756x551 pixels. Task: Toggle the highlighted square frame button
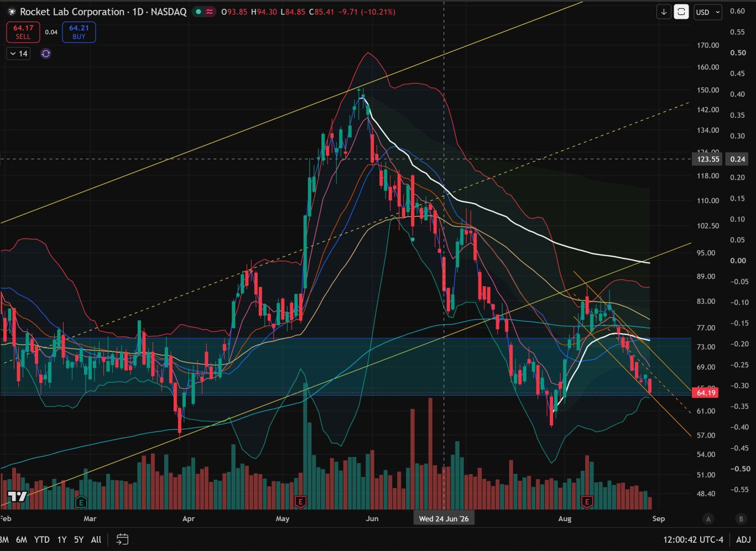681,12
